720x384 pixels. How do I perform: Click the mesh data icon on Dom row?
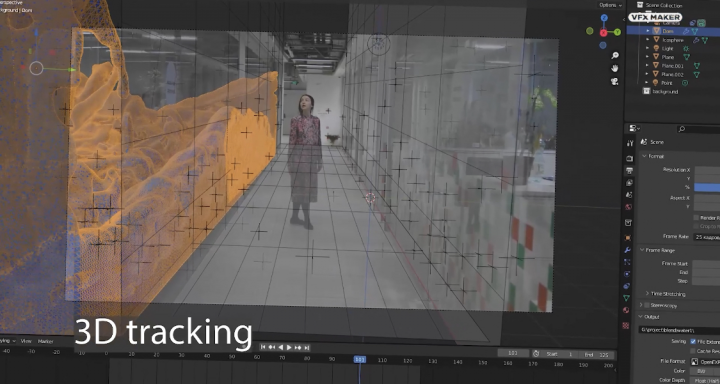pyautogui.click(x=695, y=31)
